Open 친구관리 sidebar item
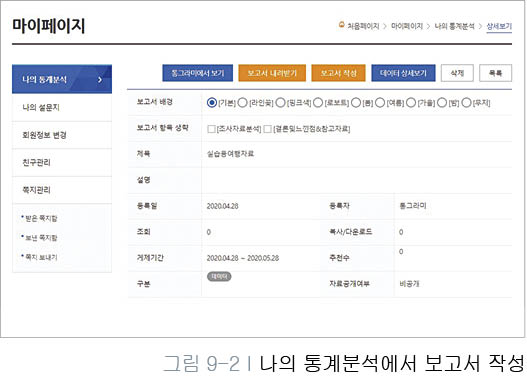Viewport: 527px width, 389px height. point(62,163)
